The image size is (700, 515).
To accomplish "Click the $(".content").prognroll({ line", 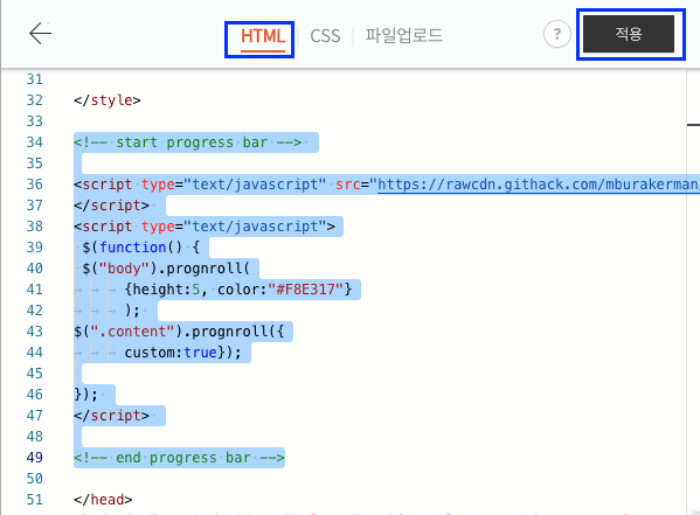I will pos(179,332).
